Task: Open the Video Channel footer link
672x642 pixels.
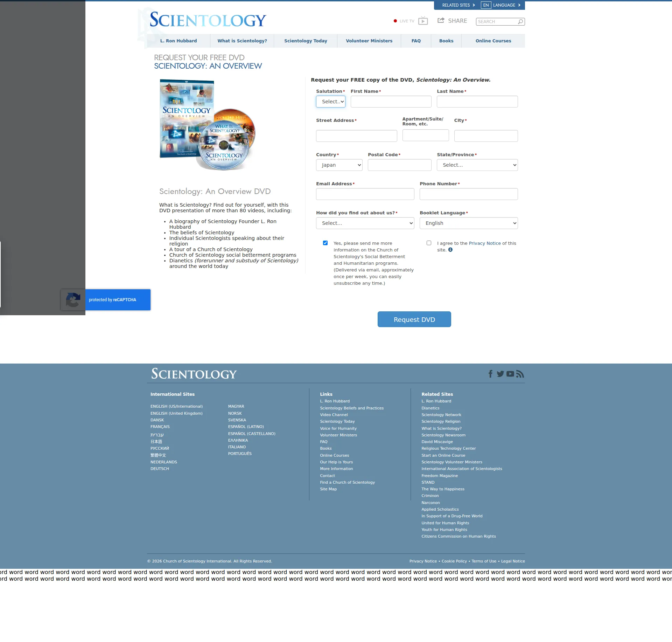Action: pyautogui.click(x=334, y=415)
